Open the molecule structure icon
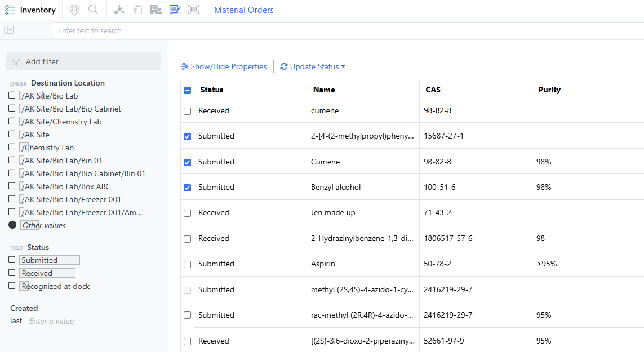644x352 pixels. pyautogui.click(x=119, y=10)
